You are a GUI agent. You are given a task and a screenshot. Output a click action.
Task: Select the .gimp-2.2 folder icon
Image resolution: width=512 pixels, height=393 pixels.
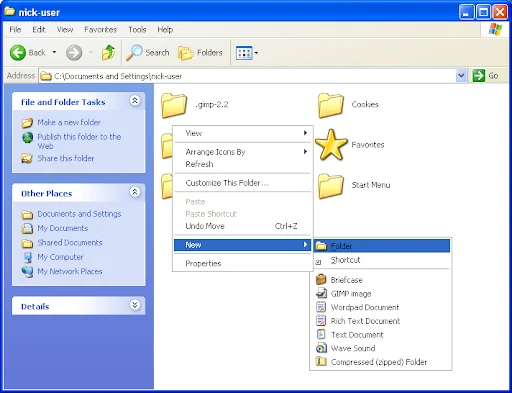coord(174,106)
